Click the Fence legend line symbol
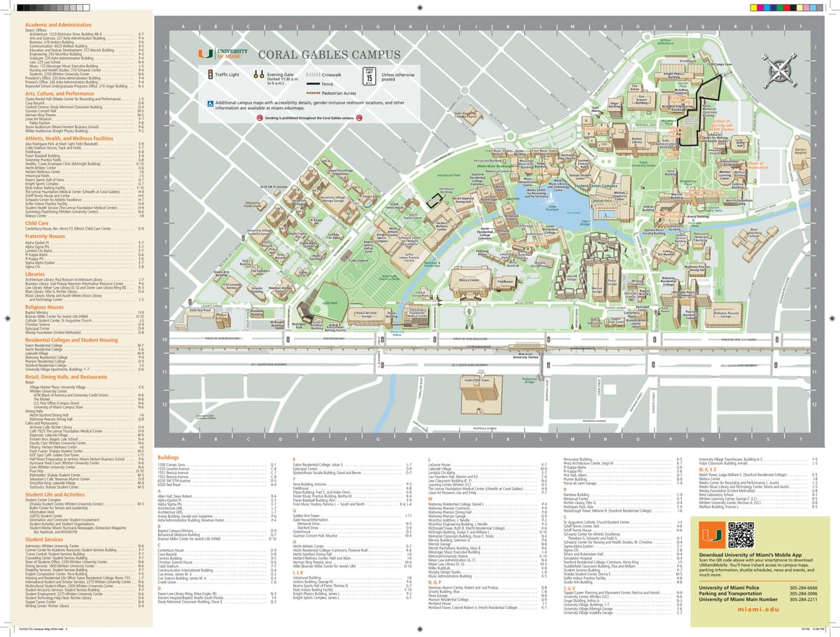The width and height of the screenshot is (840, 637). [313, 83]
